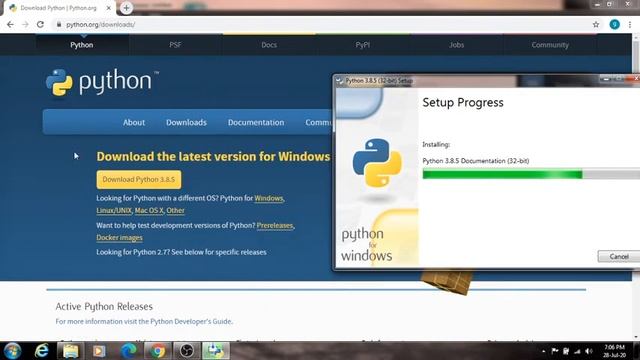Open the Prereleases link

coord(275,225)
